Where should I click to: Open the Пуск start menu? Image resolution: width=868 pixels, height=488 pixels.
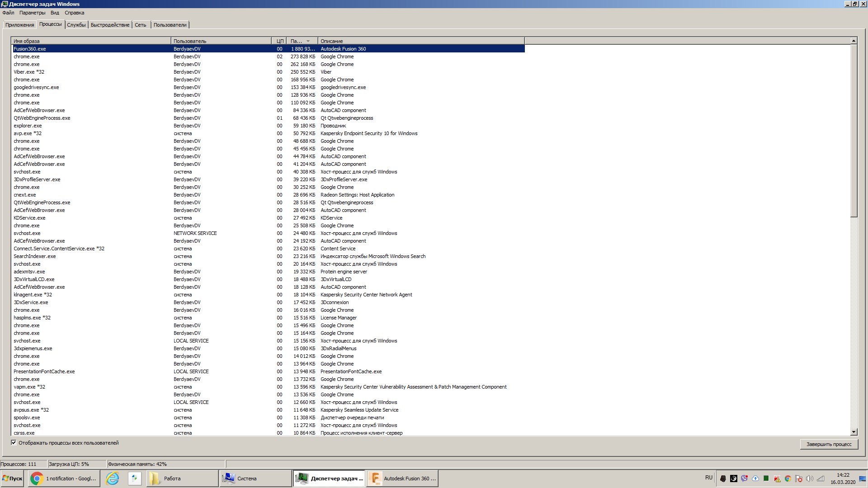[12, 479]
